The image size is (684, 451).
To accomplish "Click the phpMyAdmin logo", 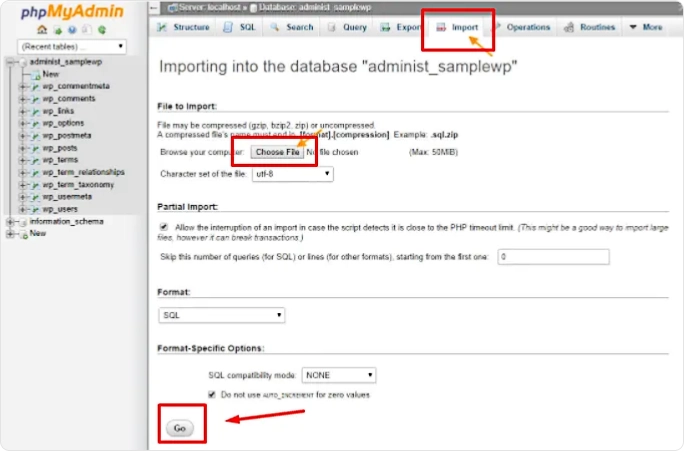I will [x=72, y=11].
